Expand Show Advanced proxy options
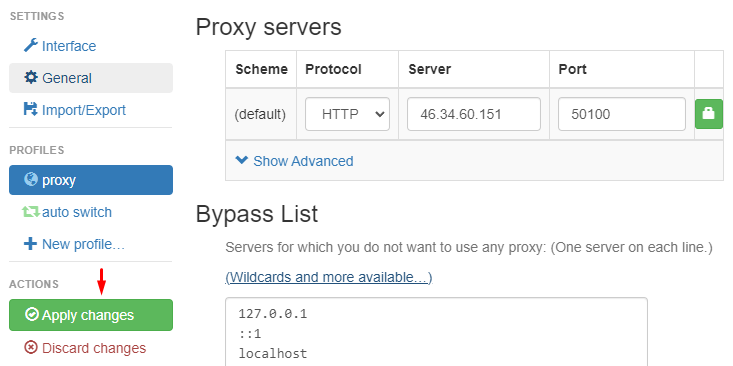The image size is (733, 366). [295, 161]
